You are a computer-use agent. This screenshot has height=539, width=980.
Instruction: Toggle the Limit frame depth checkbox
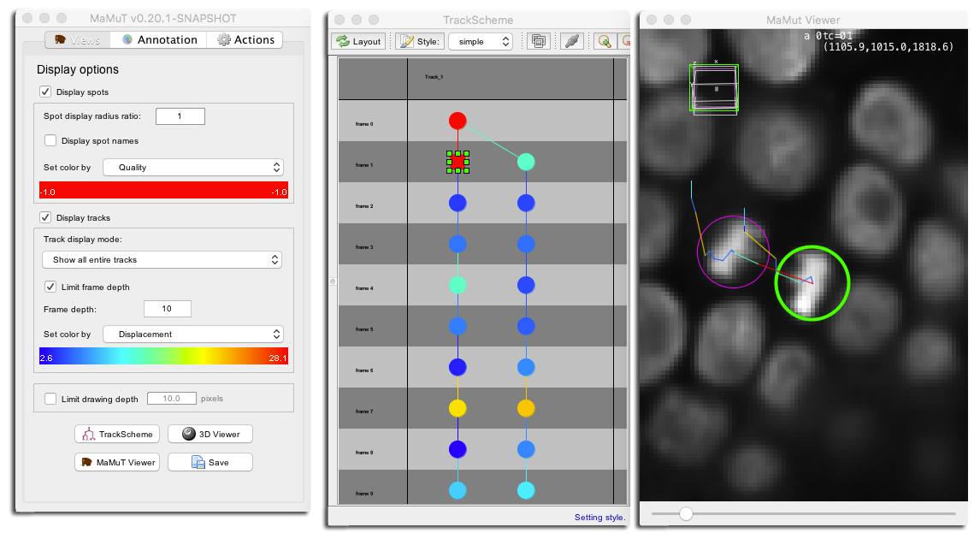pyautogui.click(x=50, y=287)
